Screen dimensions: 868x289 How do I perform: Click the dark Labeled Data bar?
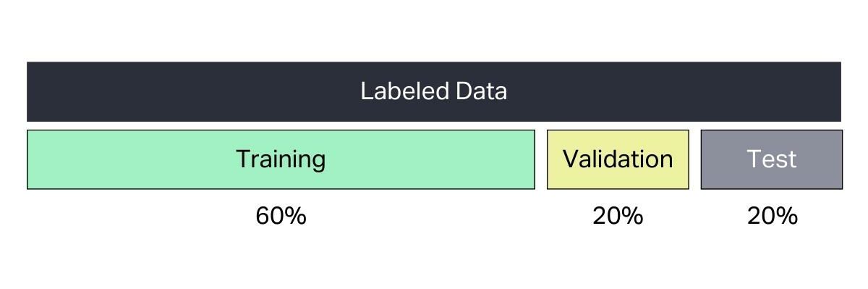434,91
